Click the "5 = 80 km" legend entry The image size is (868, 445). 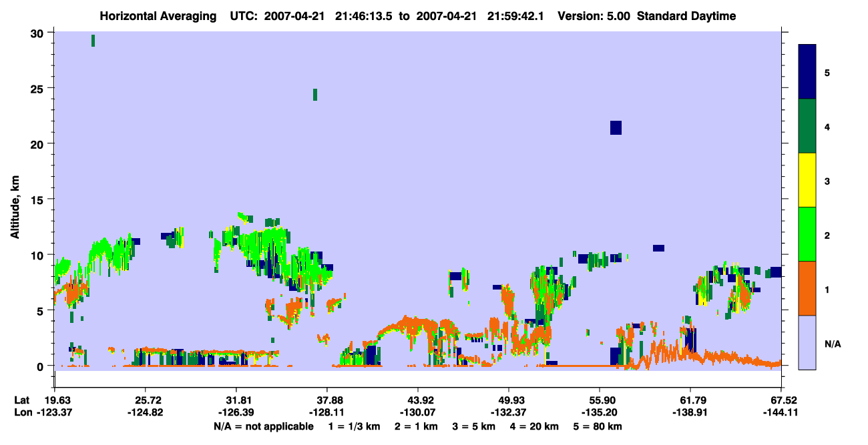pyautogui.click(x=598, y=426)
